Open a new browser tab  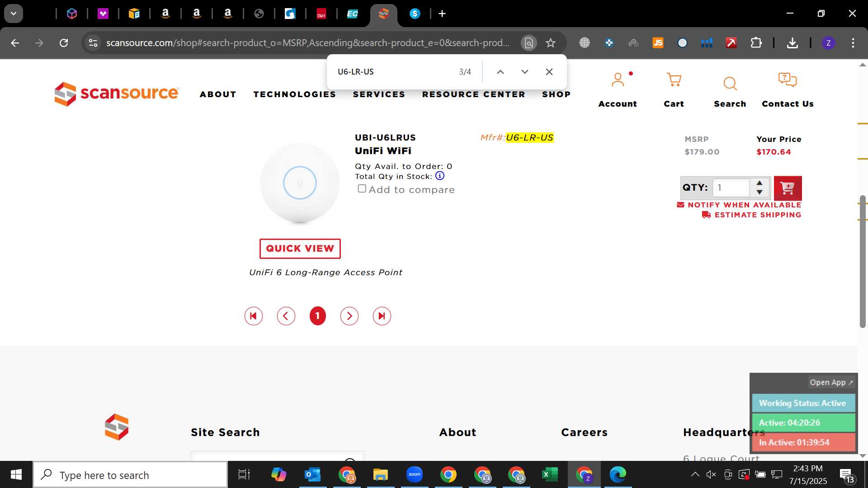(x=442, y=14)
